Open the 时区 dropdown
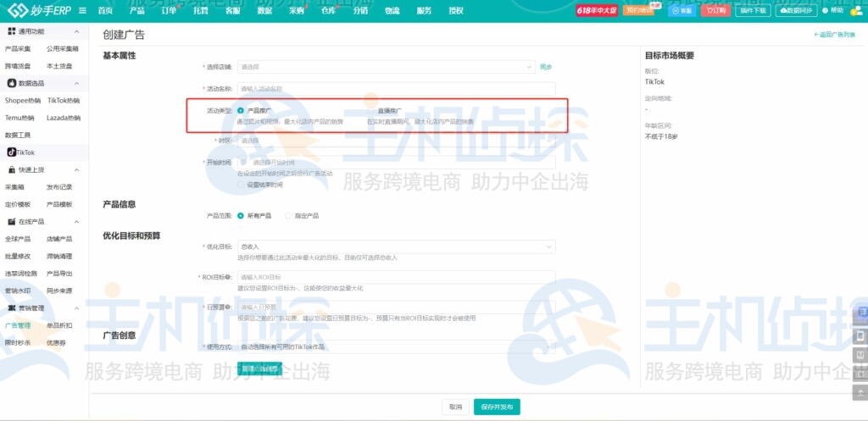The width and height of the screenshot is (868, 421). (x=397, y=141)
